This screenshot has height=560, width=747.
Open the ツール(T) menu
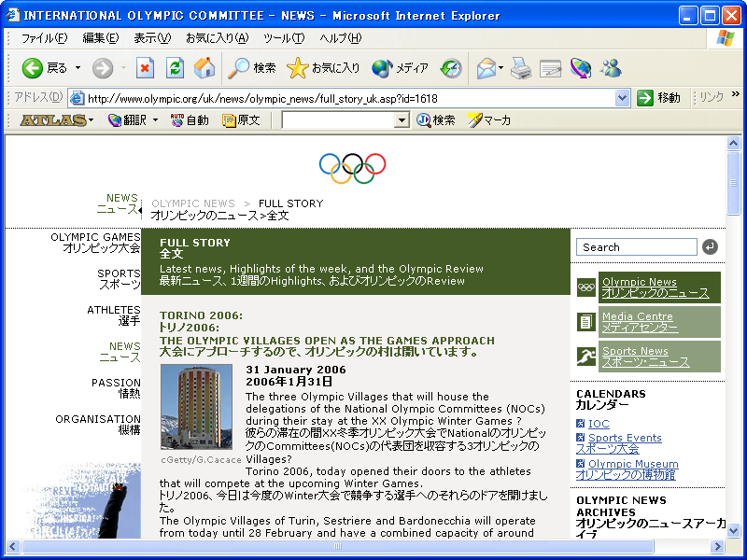284,38
